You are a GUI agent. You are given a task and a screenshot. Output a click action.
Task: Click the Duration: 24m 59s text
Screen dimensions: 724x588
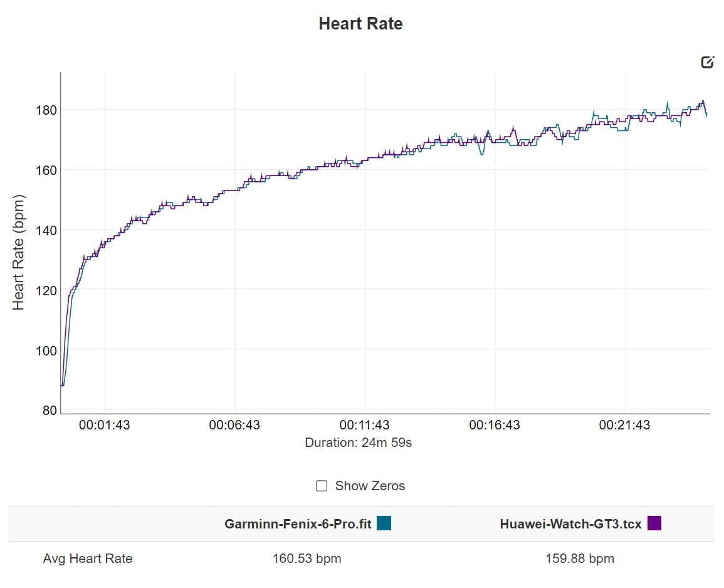point(358,443)
